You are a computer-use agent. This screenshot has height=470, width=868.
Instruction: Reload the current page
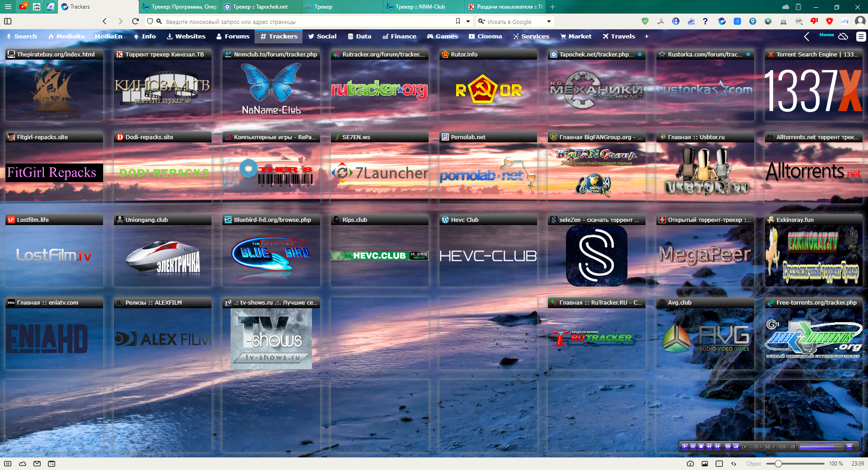[x=135, y=21]
